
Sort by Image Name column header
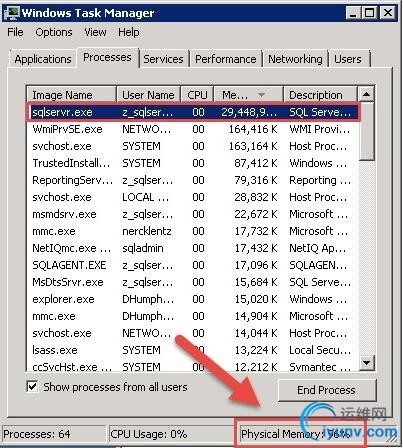pyautogui.click(x=71, y=95)
